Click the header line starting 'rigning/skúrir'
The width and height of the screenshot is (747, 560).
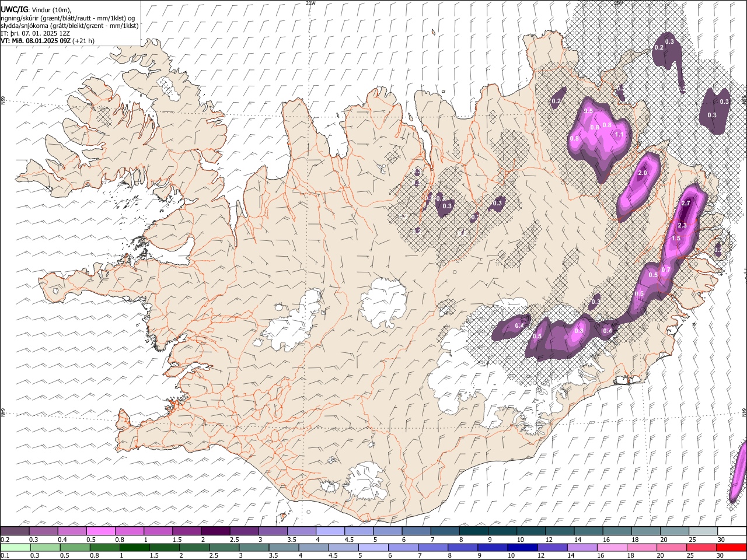[68, 18]
